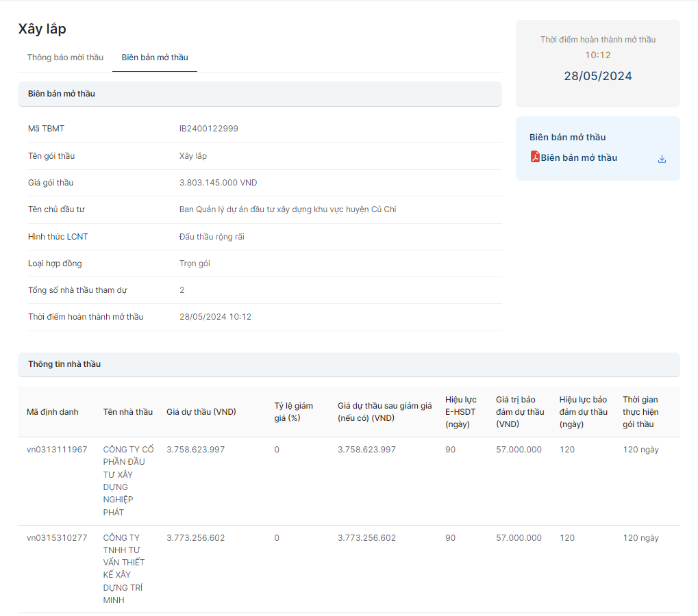Select the Biên bản mở thầu tab
The width and height of the screenshot is (698, 616).
click(x=155, y=57)
